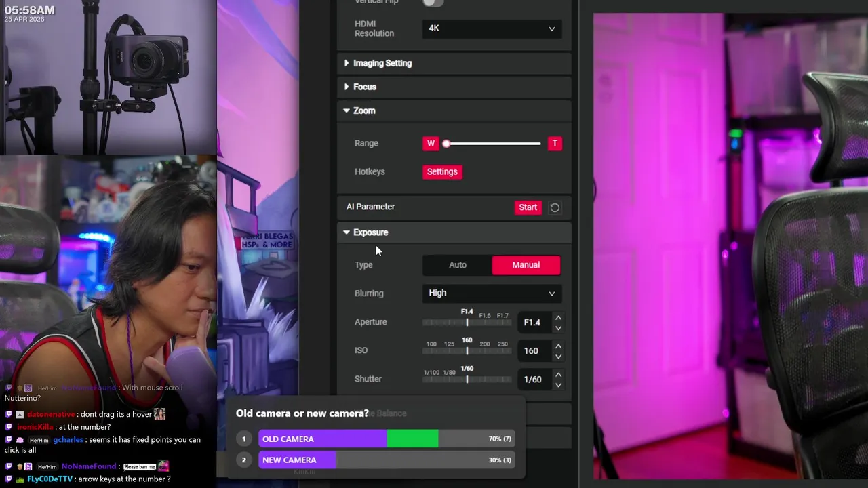Toggle the Vertical Flip switch

coord(433,2)
